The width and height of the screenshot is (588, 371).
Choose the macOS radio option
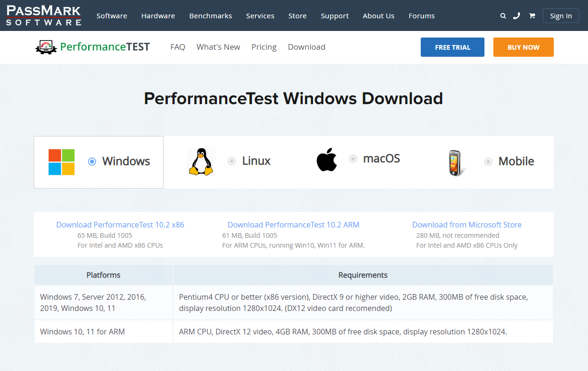coord(353,159)
